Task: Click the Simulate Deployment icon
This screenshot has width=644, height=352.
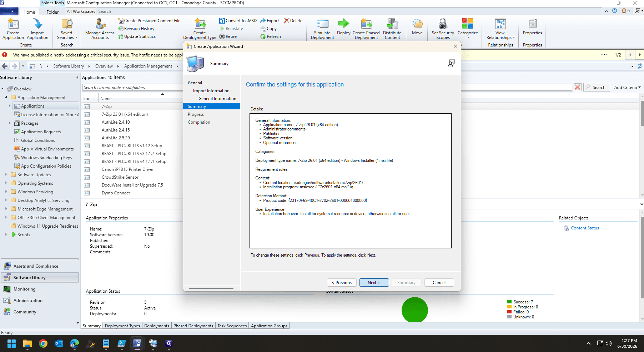Action: coord(323,29)
